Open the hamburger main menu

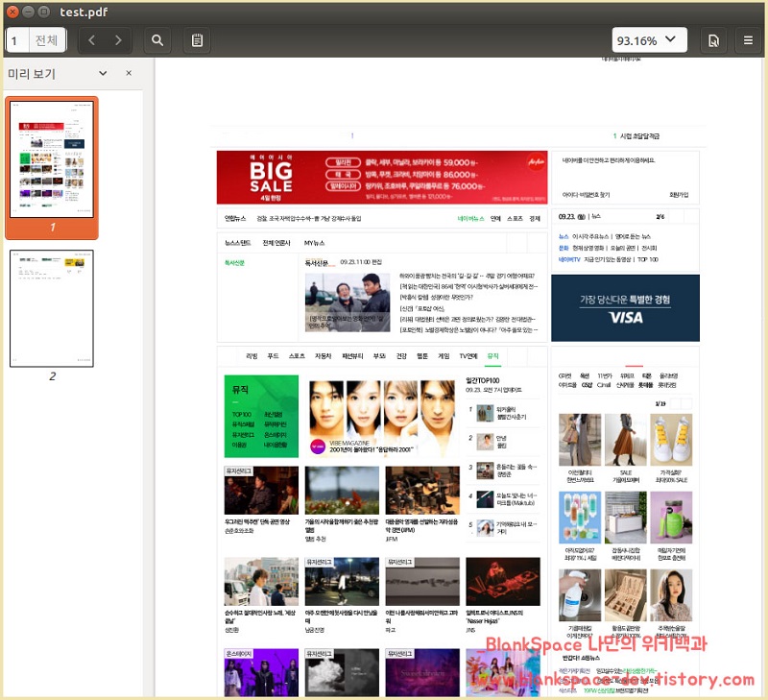[748, 40]
